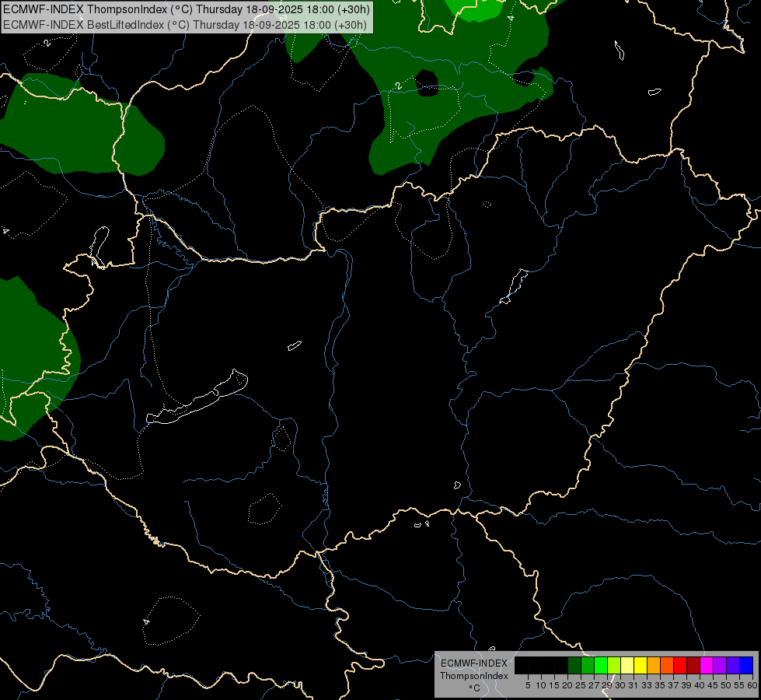Click the legend tick label '25'
761x700 pixels.
pos(581,685)
